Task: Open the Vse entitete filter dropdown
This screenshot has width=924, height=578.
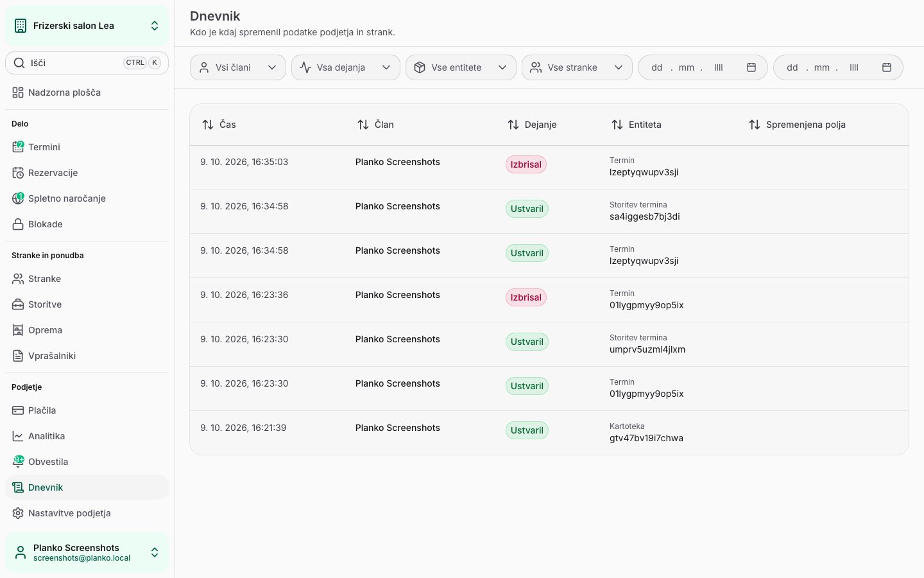Action: tap(461, 67)
